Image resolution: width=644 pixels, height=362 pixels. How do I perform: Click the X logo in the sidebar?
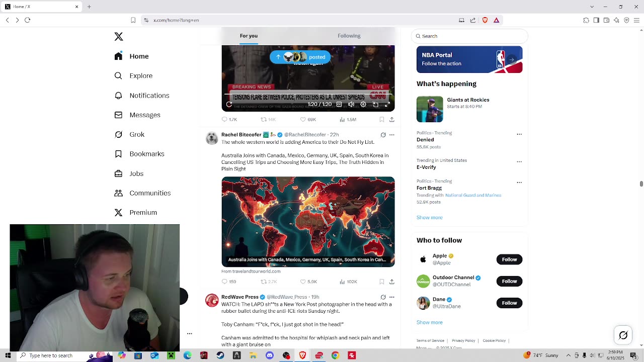click(119, 37)
